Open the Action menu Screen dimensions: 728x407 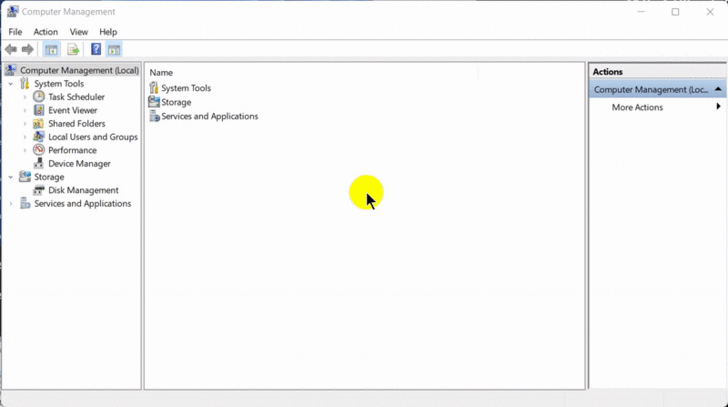coord(46,32)
